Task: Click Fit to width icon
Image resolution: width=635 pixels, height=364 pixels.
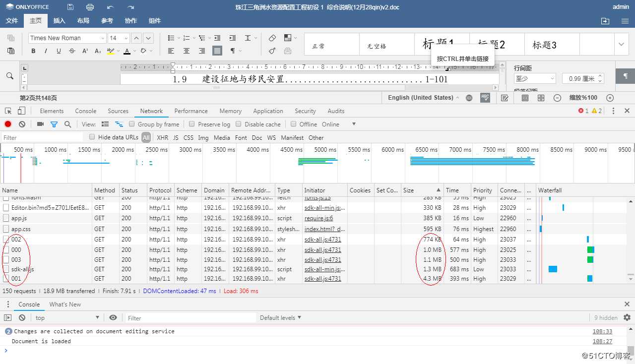Action: click(541, 98)
